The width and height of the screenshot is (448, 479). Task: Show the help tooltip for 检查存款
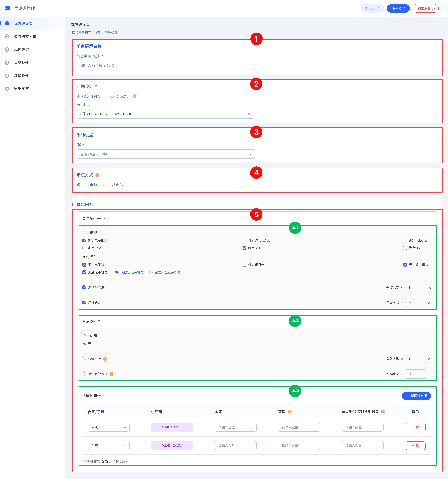[105, 359]
